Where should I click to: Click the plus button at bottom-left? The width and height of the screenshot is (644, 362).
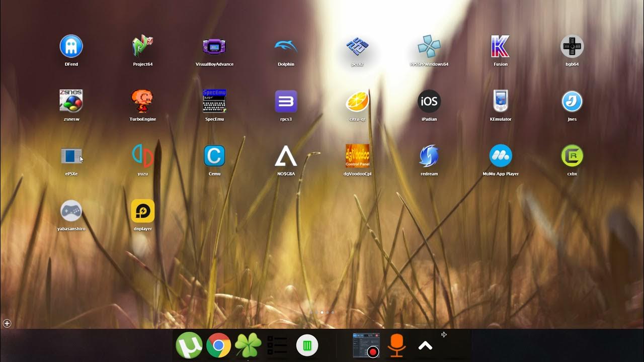(x=7, y=323)
